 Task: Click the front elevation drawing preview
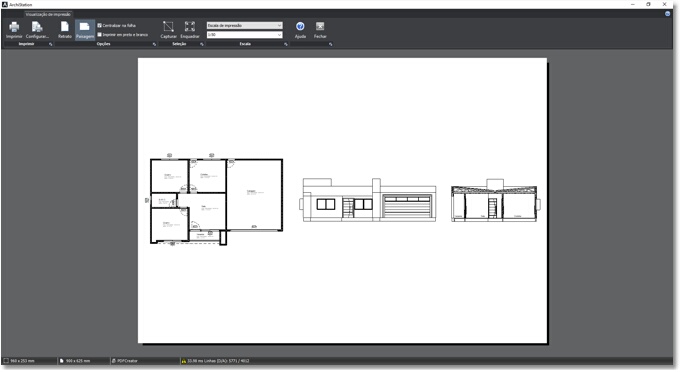[x=368, y=200]
